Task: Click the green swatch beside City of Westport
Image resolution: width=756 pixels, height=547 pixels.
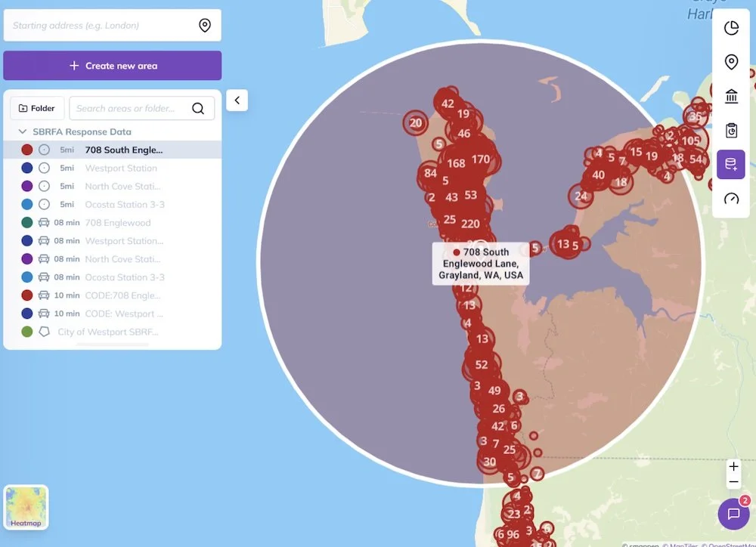Action: [27, 332]
